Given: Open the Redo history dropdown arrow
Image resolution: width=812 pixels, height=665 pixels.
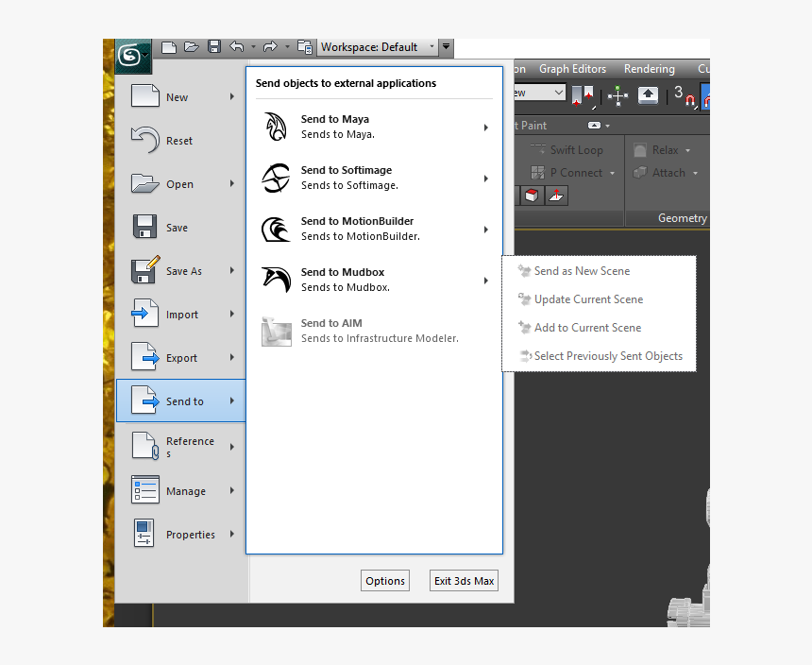Looking at the screenshot, I should point(287,47).
